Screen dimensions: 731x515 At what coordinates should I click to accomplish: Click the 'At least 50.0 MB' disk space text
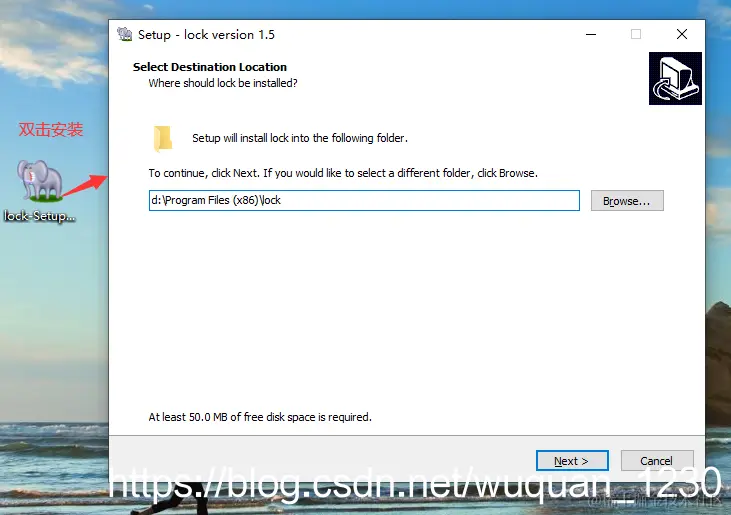pos(260,417)
